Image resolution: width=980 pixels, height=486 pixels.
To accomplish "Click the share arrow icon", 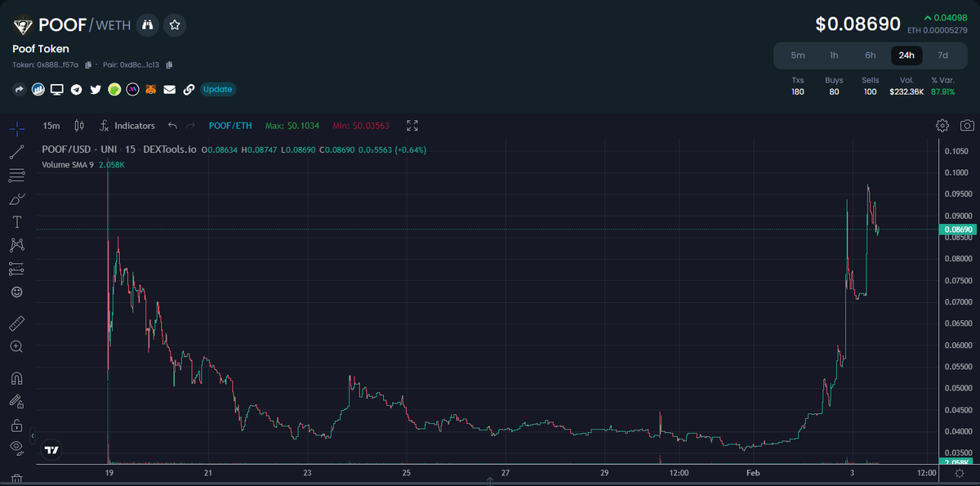I will click(x=19, y=89).
